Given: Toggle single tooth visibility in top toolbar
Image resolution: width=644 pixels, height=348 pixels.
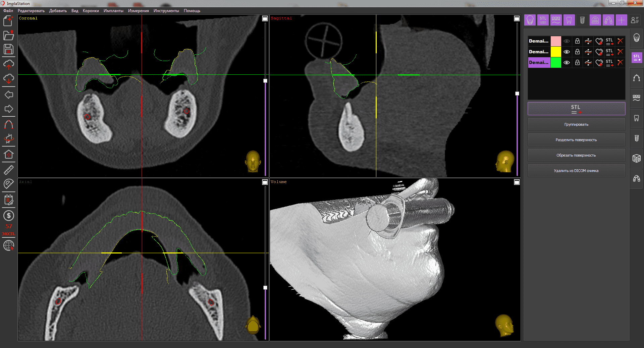Looking at the screenshot, I should (x=569, y=20).
